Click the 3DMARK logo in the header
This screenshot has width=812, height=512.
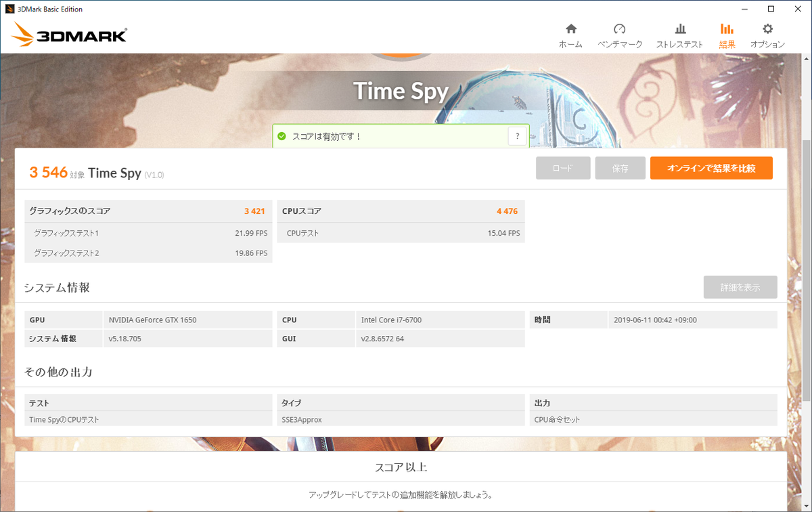click(69, 35)
